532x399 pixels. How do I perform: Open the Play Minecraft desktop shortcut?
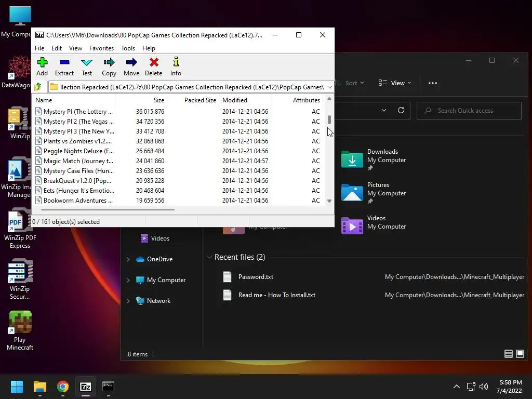[x=20, y=331]
